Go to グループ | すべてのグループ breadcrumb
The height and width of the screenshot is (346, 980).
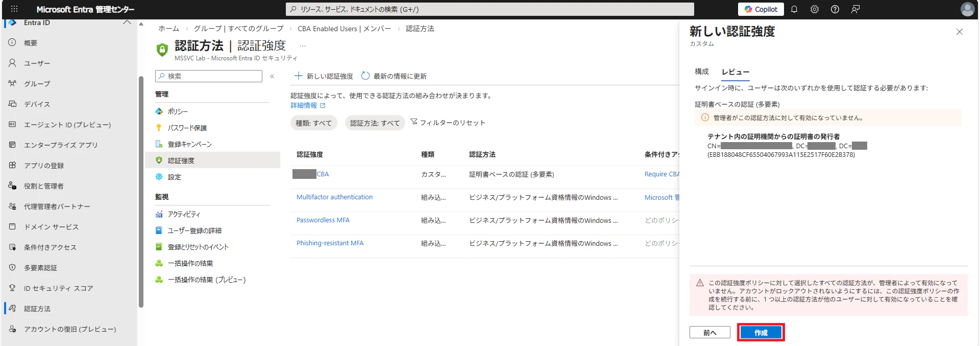point(238,29)
